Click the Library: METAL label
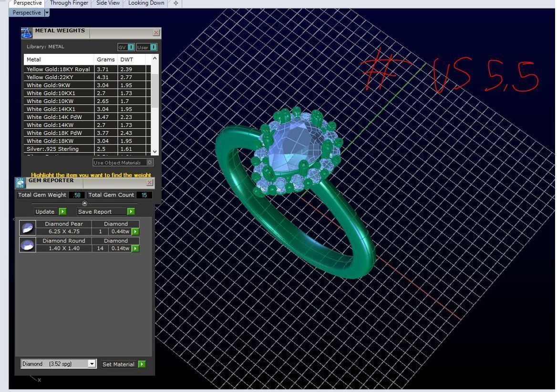 pos(45,47)
